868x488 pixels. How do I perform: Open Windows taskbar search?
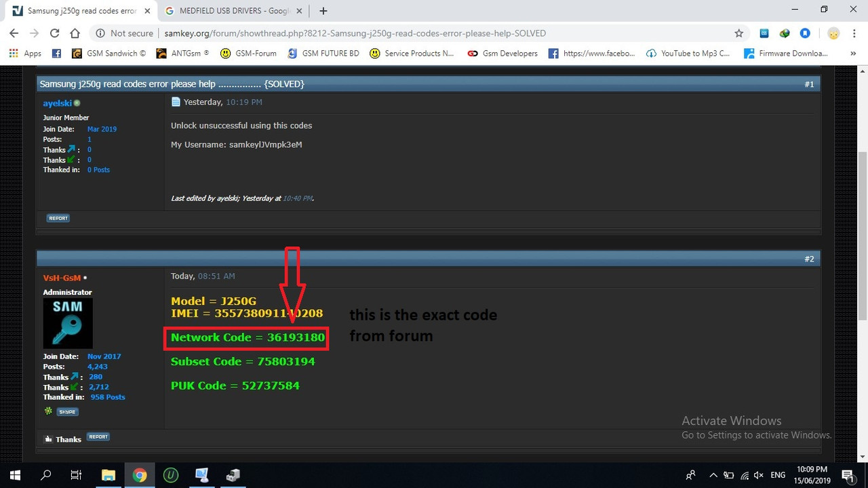[x=46, y=475]
